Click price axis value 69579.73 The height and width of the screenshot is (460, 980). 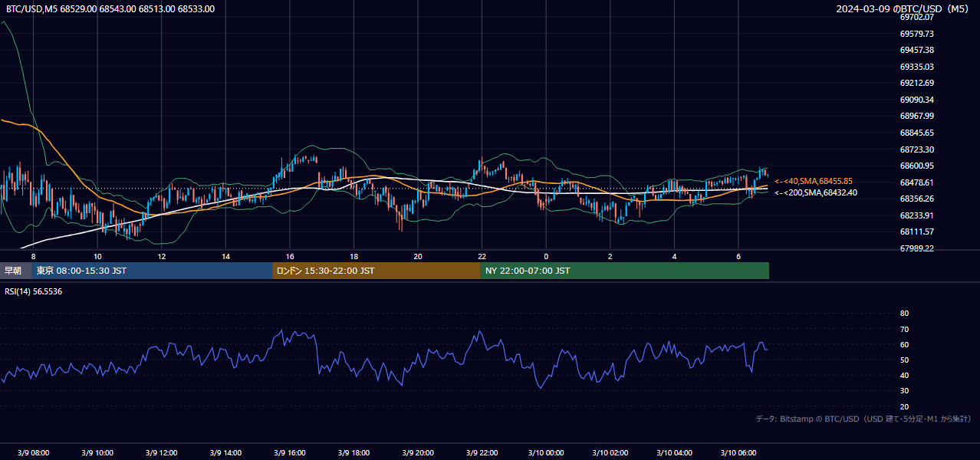[x=916, y=34]
